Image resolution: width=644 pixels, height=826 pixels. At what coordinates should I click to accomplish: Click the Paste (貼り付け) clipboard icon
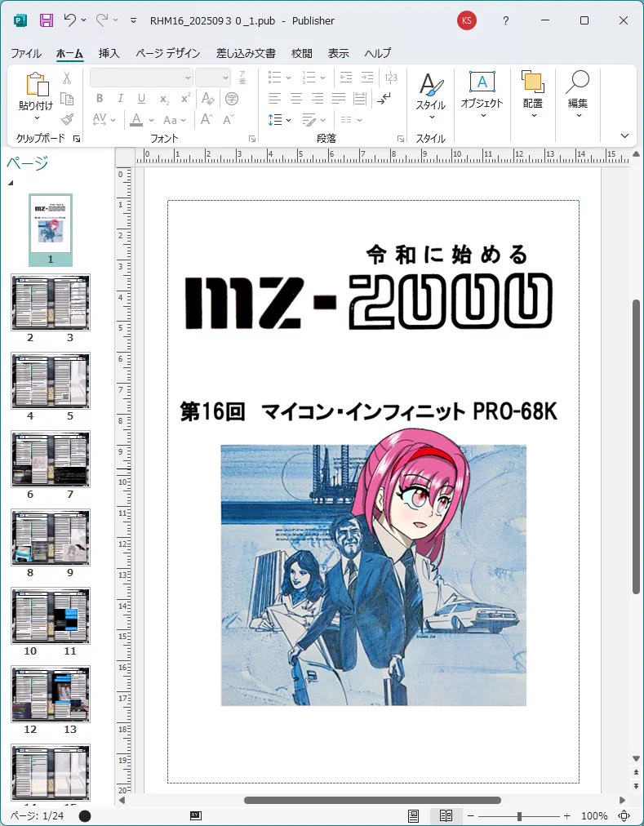(37, 84)
